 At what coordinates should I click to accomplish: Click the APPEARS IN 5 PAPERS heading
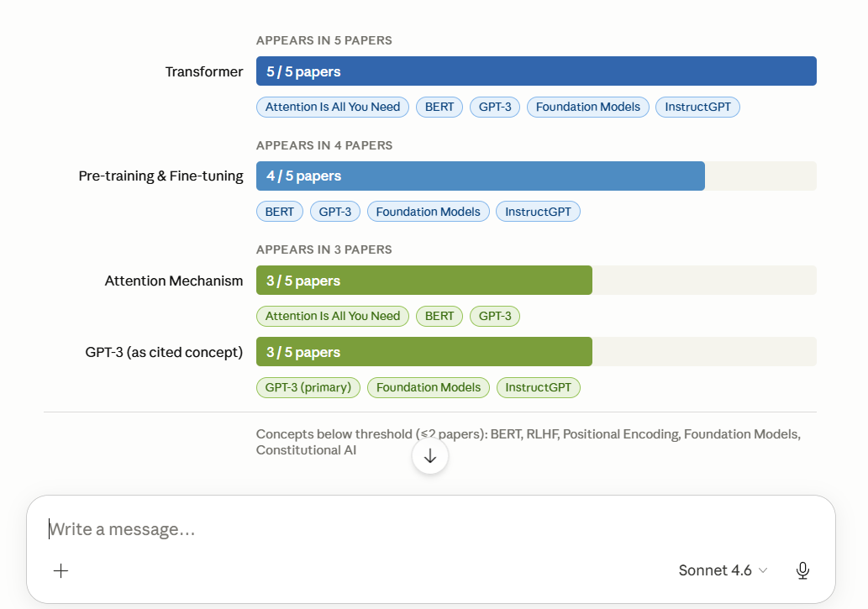(x=324, y=40)
